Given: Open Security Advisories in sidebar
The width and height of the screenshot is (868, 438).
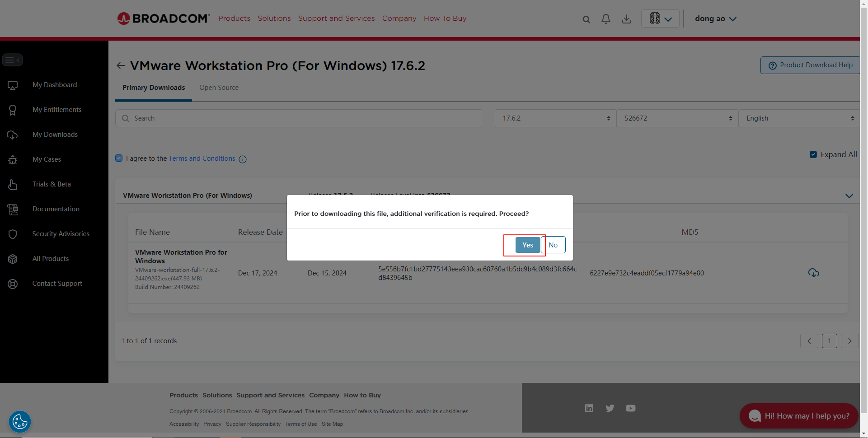Looking at the screenshot, I should pos(61,234).
